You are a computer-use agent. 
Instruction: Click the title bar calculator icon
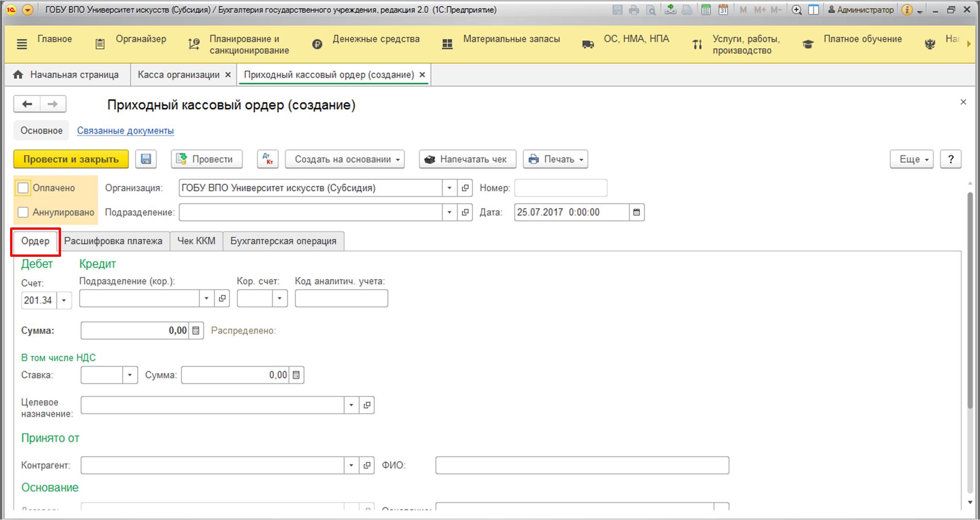click(706, 10)
